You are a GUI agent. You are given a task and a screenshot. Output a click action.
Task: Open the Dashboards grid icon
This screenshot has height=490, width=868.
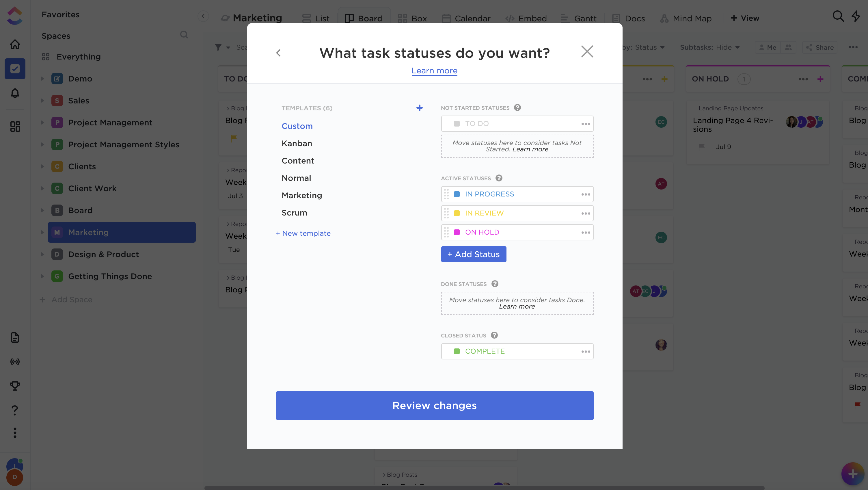point(15,127)
